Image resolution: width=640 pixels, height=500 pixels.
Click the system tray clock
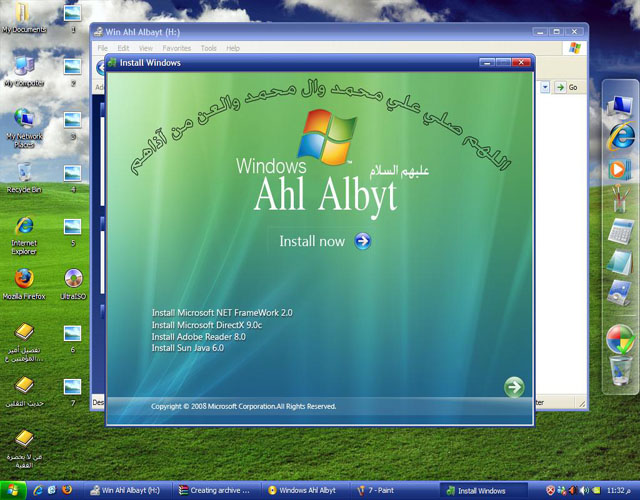pyautogui.click(x=618, y=490)
